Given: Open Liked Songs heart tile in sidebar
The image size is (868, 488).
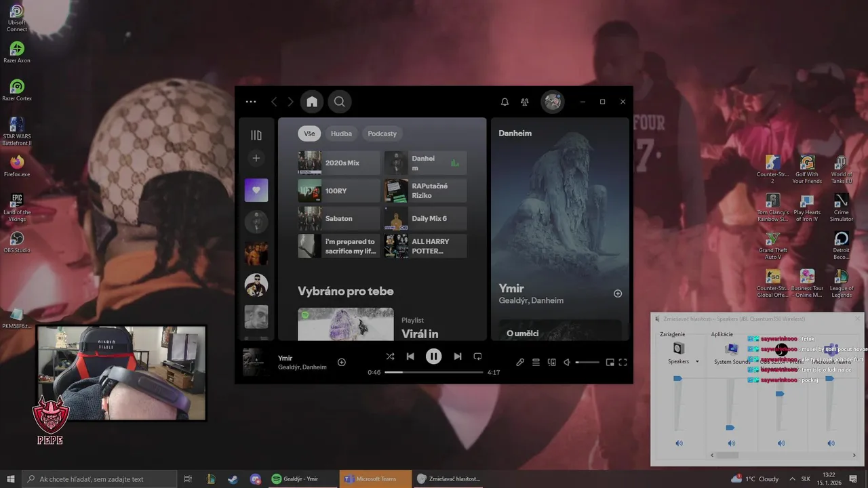Looking at the screenshot, I should coord(256,190).
